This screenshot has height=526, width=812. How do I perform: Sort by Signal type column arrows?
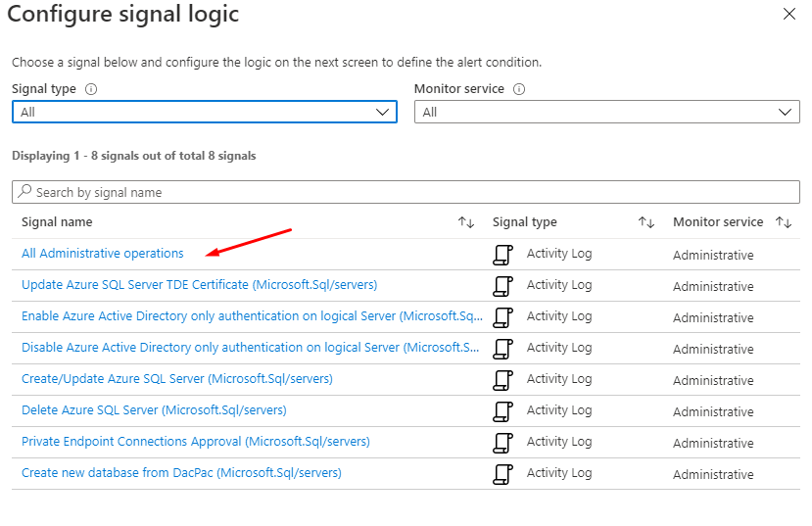click(x=646, y=223)
